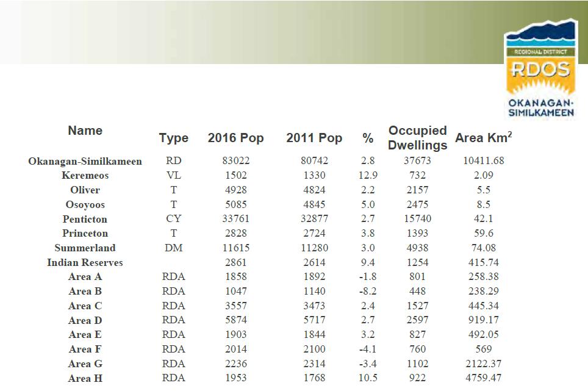588x391 pixels.
Task: Click the Area Km² column header
Action: tap(483, 138)
